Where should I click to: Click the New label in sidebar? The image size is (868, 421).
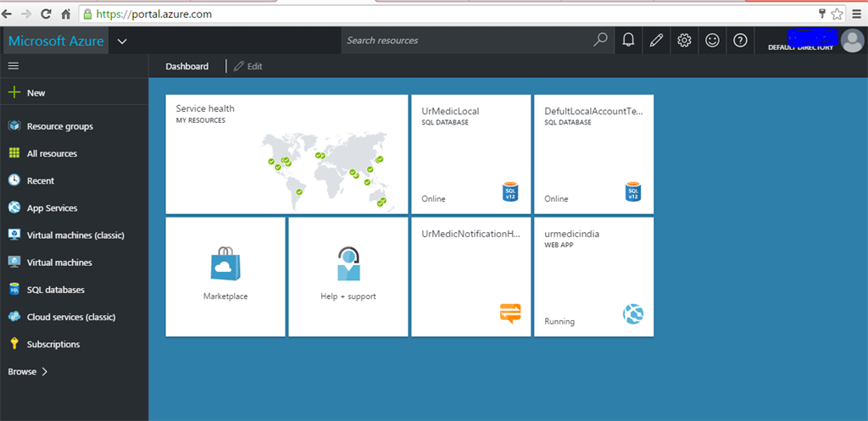(x=36, y=93)
